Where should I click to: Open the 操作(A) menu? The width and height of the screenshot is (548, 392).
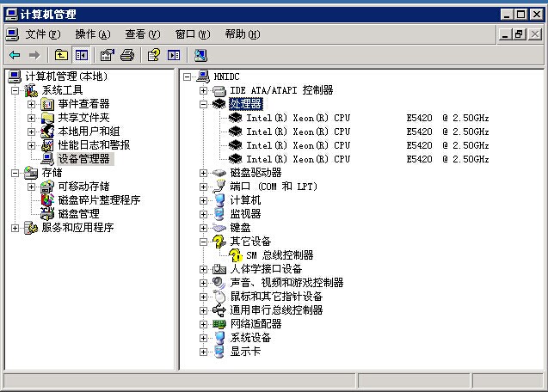pyautogui.click(x=92, y=34)
